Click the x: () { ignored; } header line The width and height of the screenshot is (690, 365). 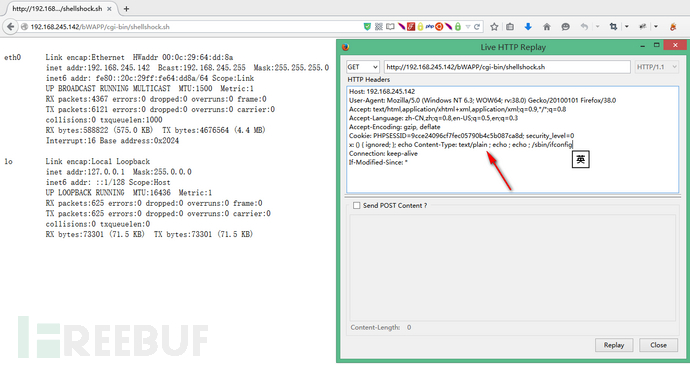(x=461, y=144)
